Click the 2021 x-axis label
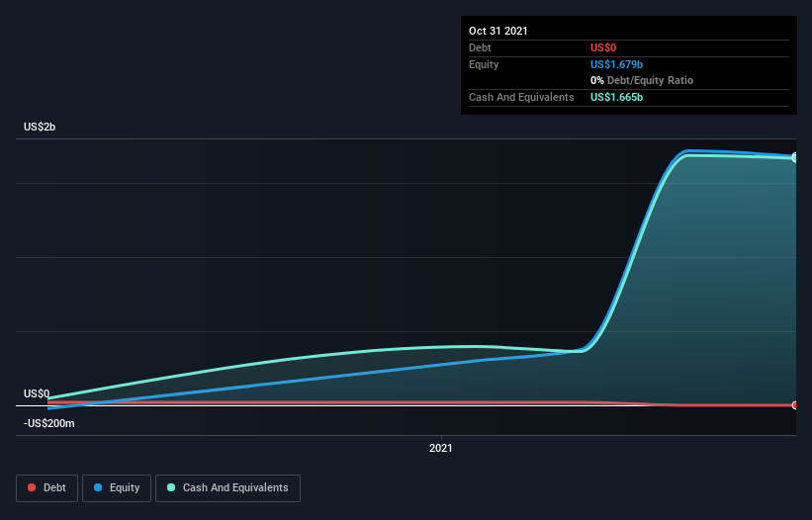Viewport: 812px width, 520px height. [441, 448]
